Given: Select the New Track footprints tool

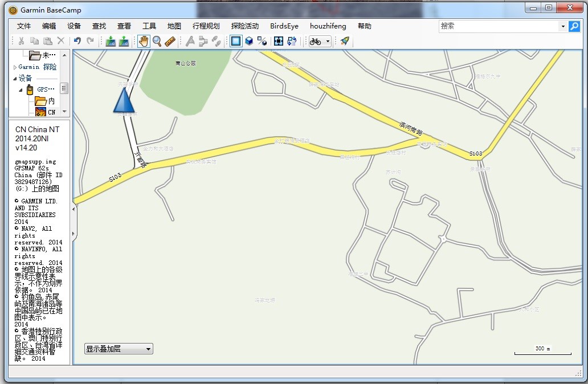Looking at the screenshot, I should (x=217, y=41).
